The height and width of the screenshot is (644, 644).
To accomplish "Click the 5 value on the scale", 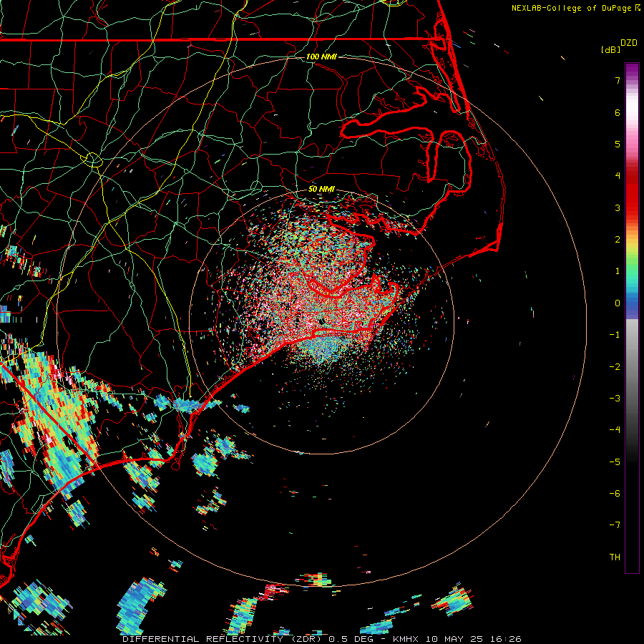I will pos(618,144).
